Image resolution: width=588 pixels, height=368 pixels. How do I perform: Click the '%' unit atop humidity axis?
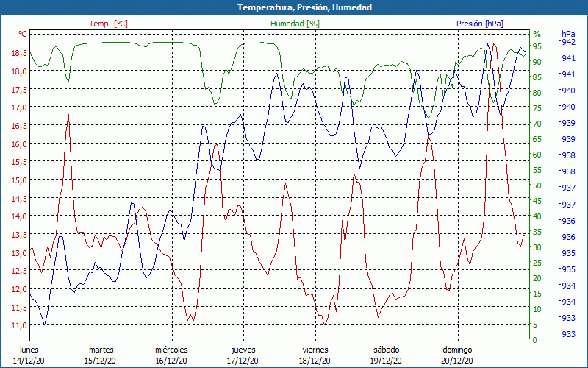coord(537,34)
